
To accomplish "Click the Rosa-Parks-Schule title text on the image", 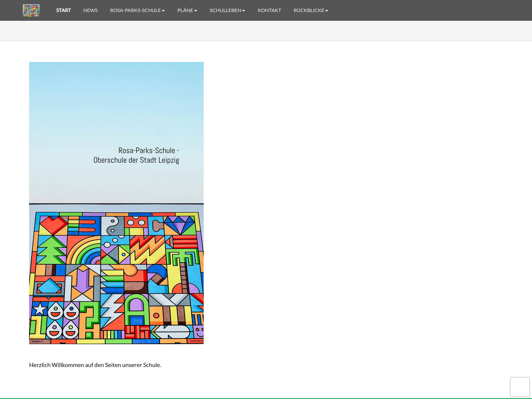I will (136, 155).
